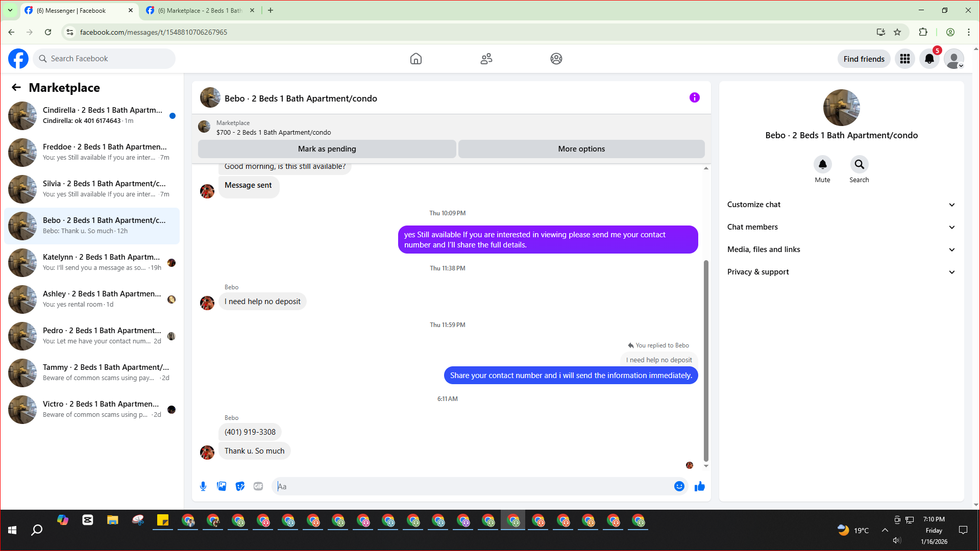Image resolution: width=980 pixels, height=551 pixels.
Task: Open the emoji picker in composer
Action: [679, 486]
